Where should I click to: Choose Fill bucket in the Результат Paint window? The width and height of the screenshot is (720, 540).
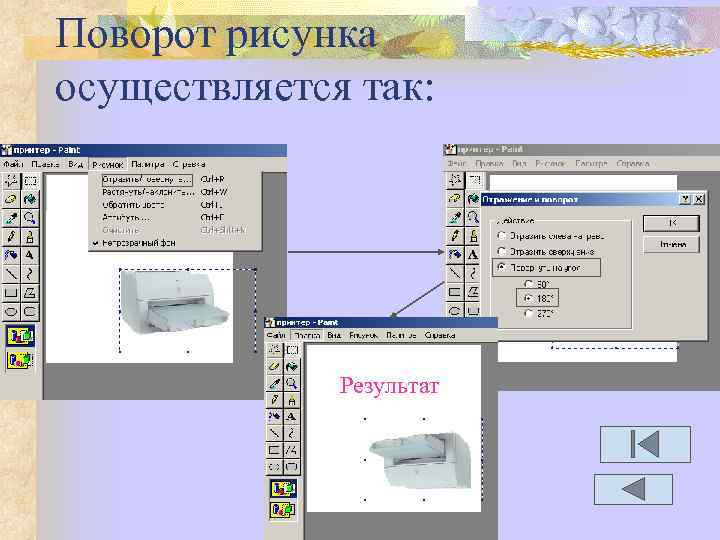(292, 366)
